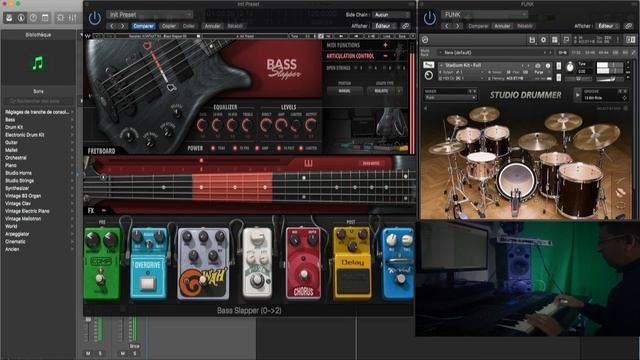Open the Inspector button in Logic toolbar
The height and width of the screenshot is (360, 640).
point(21,18)
